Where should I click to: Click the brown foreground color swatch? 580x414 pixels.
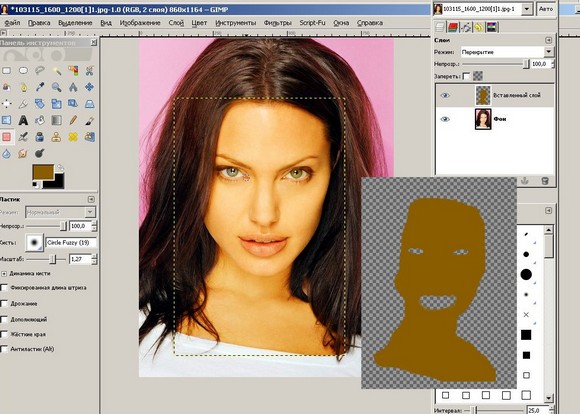pos(43,172)
